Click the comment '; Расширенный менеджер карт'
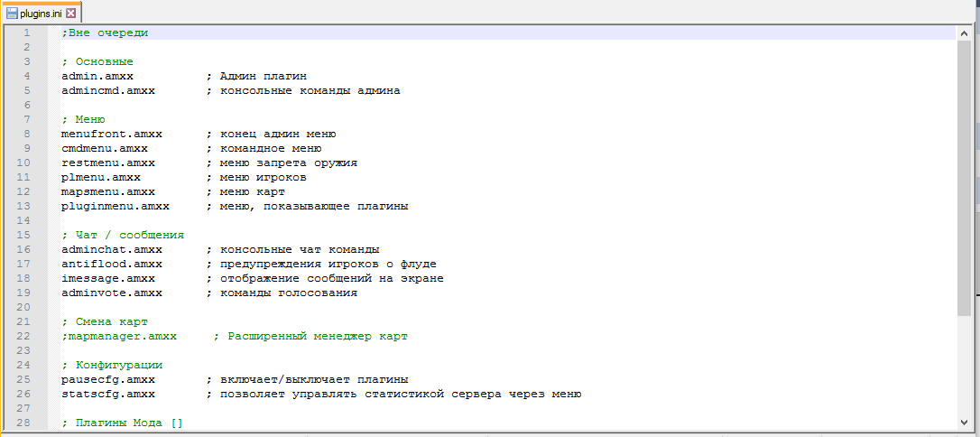 click(x=311, y=337)
